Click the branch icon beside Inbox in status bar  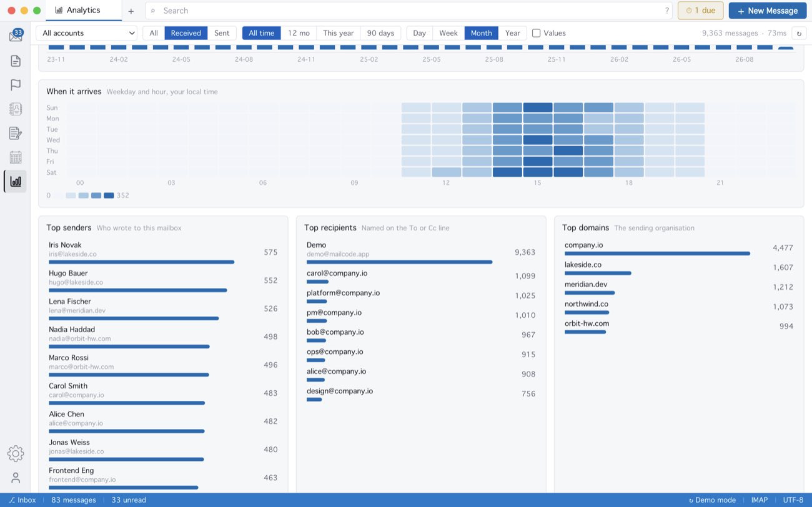[12, 500]
